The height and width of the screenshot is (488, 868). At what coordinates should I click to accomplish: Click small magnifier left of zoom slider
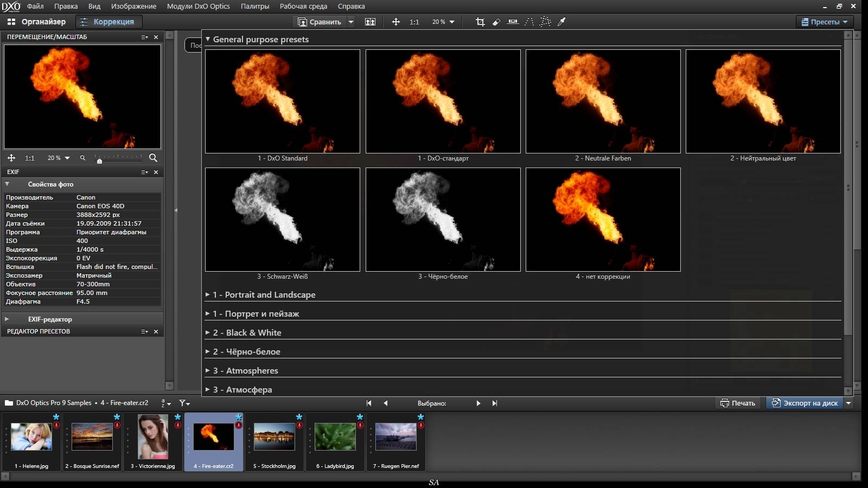(x=82, y=158)
